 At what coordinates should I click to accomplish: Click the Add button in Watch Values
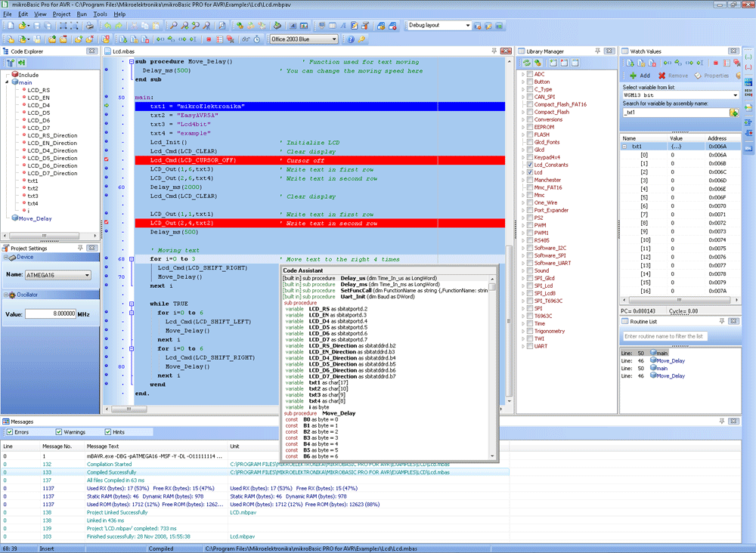coord(639,76)
